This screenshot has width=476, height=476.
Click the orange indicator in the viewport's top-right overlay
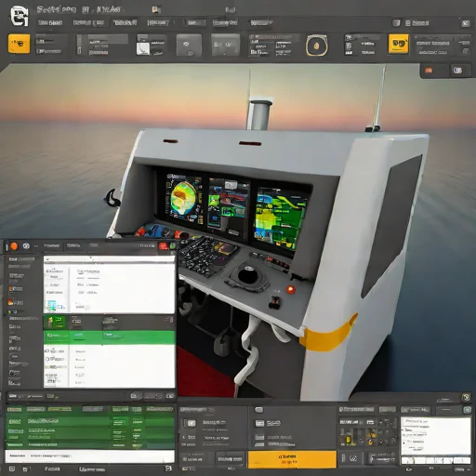pyautogui.click(x=429, y=71)
